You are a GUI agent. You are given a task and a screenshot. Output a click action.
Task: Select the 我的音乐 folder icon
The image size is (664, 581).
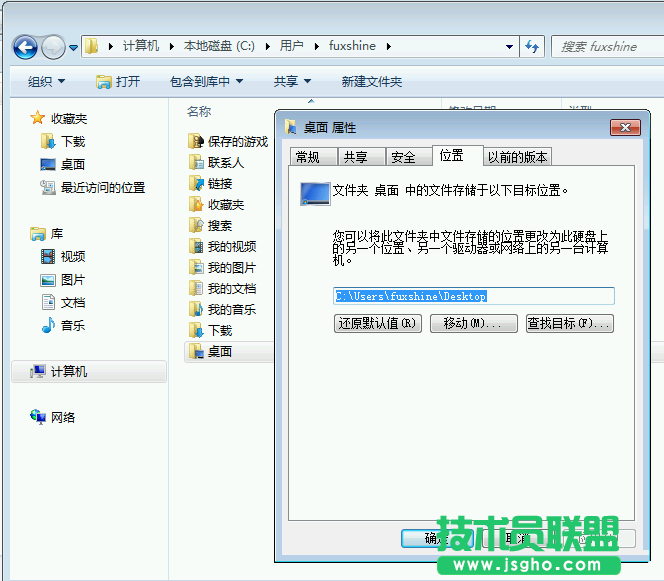pos(195,310)
